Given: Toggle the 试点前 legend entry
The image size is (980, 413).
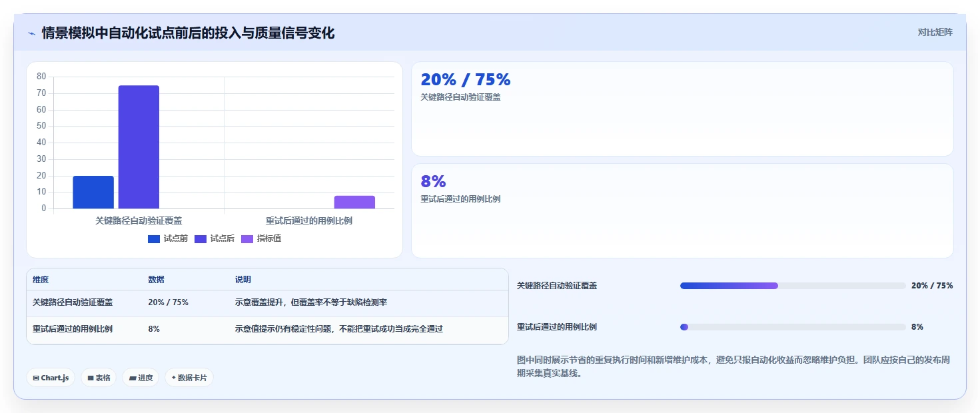Looking at the screenshot, I should point(168,238).
